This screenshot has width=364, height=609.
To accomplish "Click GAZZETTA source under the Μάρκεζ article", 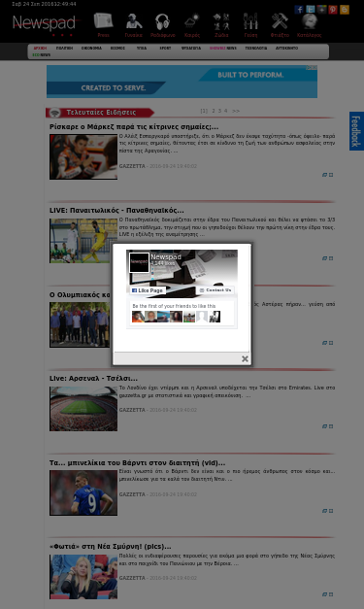I will click(x=132, y=166).
